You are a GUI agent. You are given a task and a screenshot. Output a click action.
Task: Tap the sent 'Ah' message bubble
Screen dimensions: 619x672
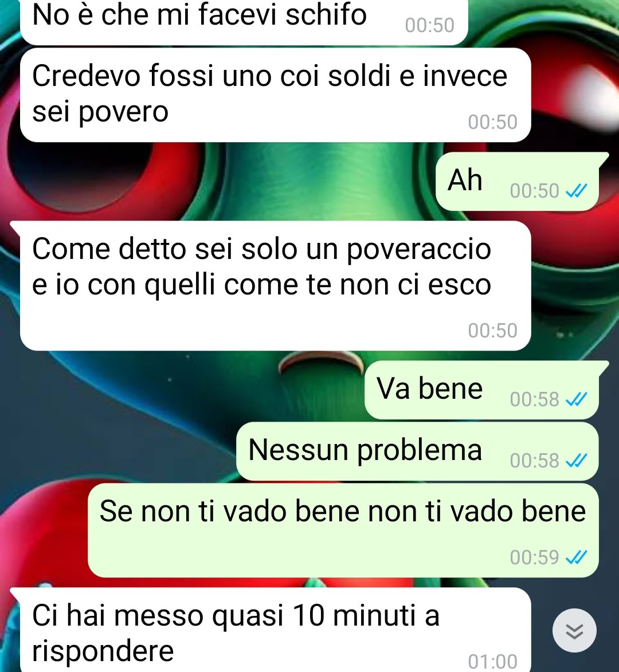point(517,181)
